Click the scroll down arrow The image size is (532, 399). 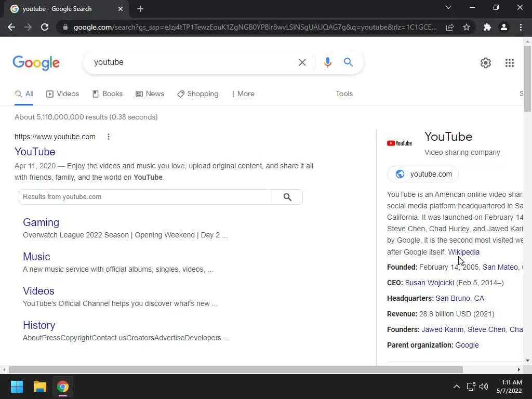pyautogui.click(x=527, y=361)
